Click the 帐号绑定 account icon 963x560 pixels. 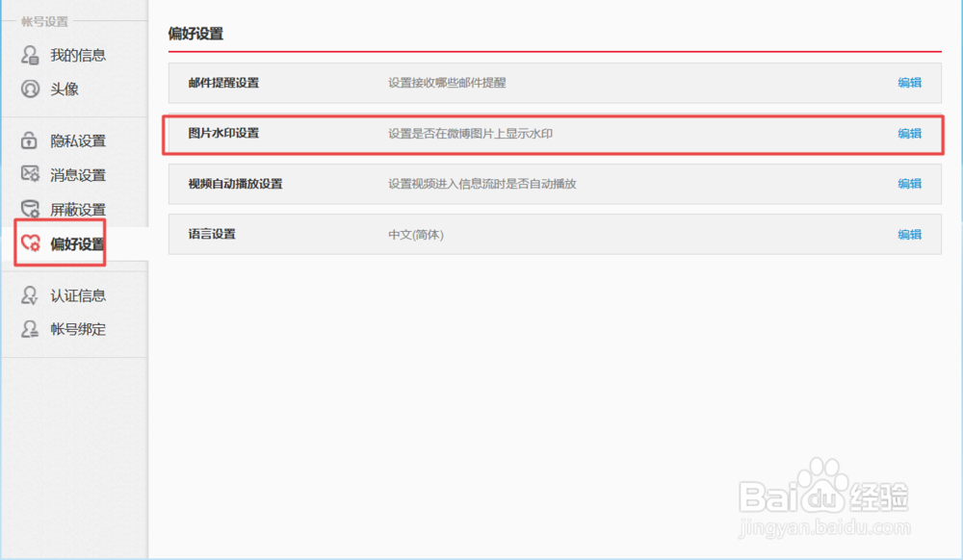pos(30,329)
